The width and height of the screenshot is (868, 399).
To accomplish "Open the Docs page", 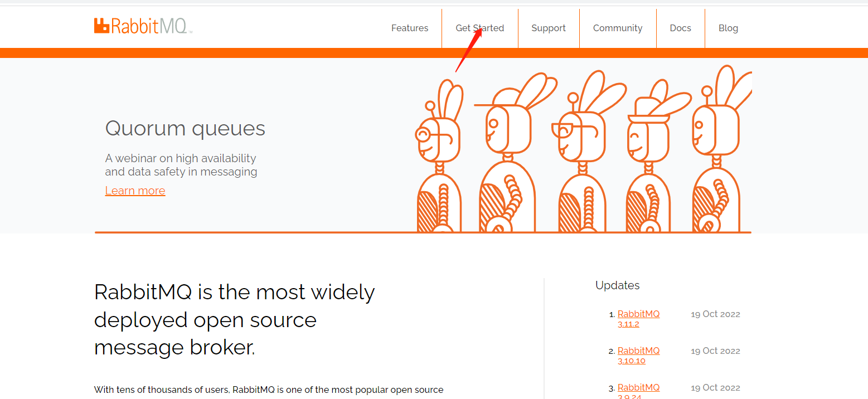I will click(x=680, y=28).
